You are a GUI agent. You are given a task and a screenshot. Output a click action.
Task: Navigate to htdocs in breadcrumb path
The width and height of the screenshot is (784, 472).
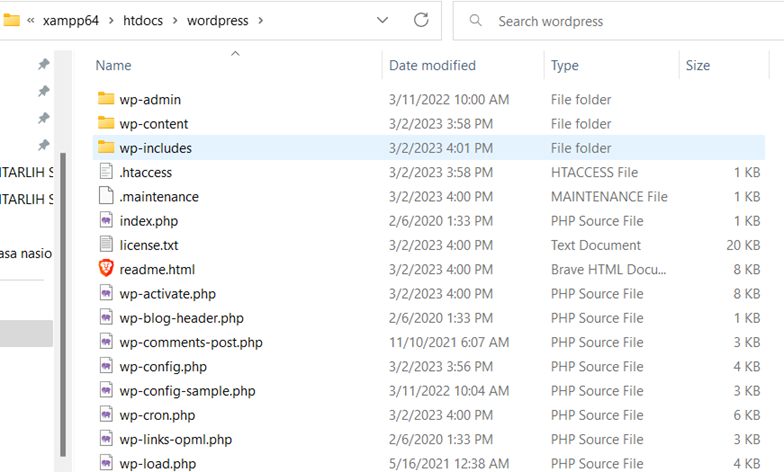tap(146, 21)
